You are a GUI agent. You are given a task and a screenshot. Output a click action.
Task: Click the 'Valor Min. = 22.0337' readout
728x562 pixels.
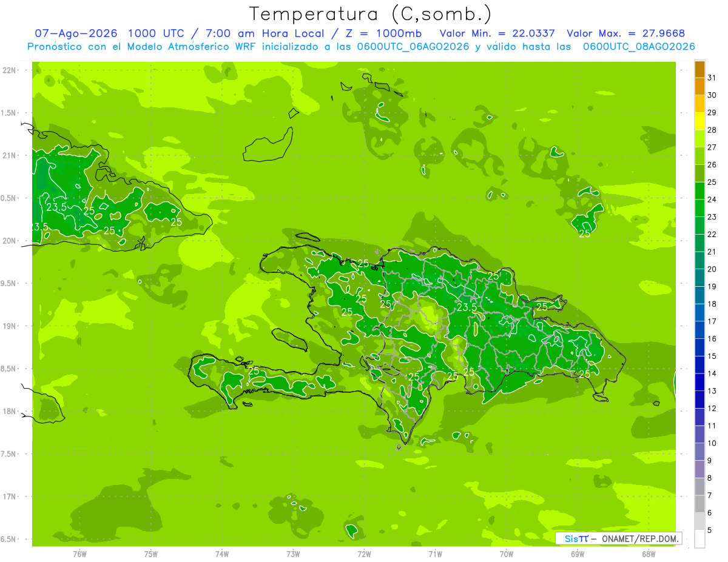click(x=497, y=33)
